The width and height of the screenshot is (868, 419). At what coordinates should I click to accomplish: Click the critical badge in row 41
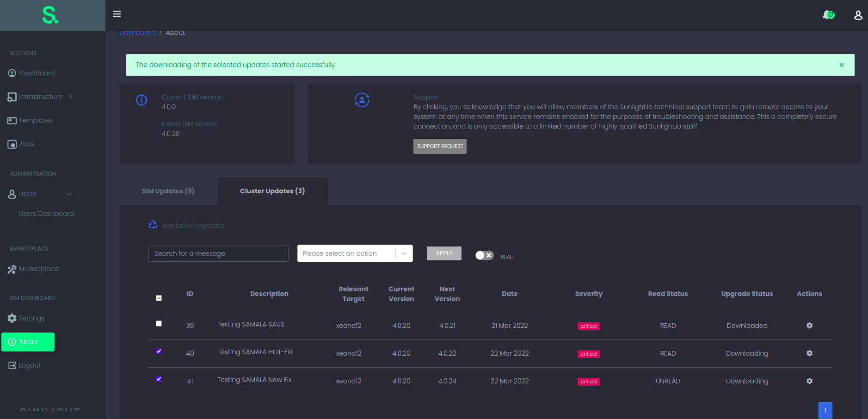click(x=589, y=382)
